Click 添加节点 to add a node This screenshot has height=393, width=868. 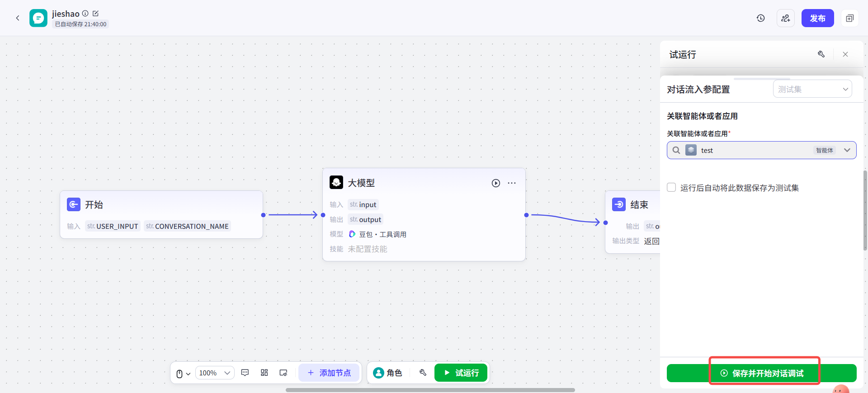pyautogui.click(x=329, y=373)
